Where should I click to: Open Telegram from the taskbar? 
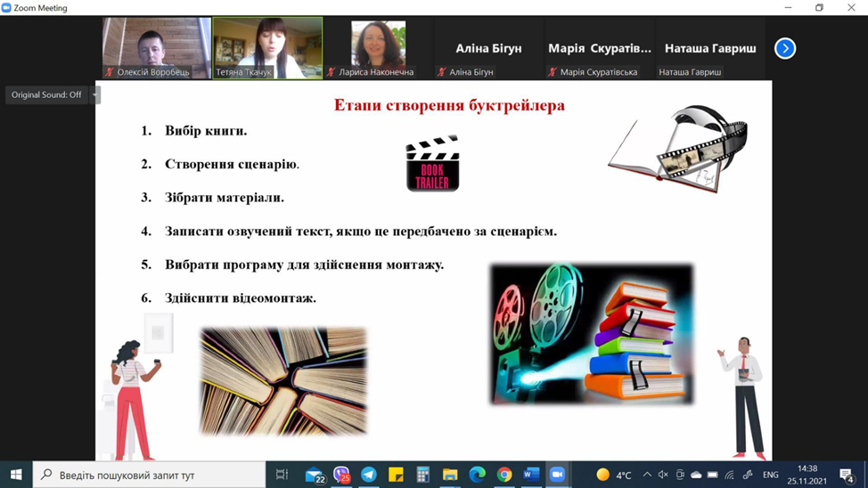pyautogui.click(x=369, y=475)
